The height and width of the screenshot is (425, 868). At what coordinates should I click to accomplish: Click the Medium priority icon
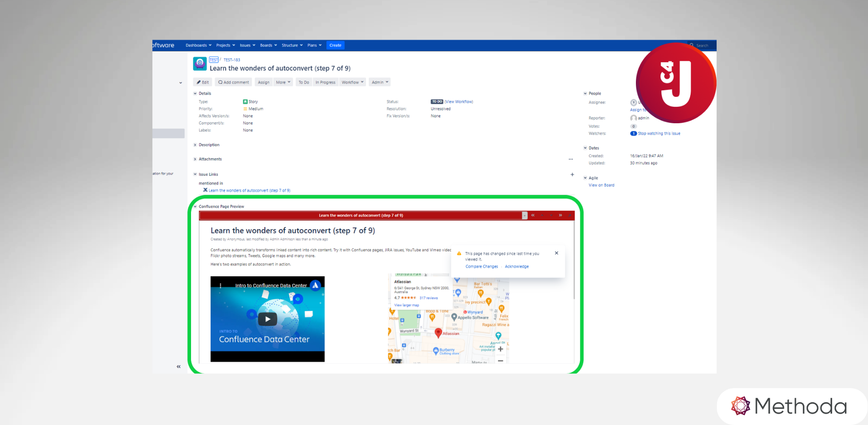pos(245,109)
